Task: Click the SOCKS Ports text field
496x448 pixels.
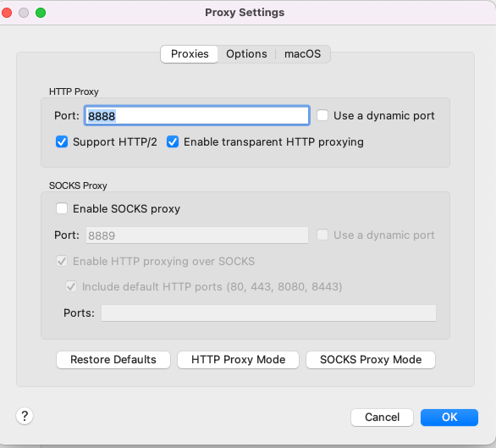Action: click(268, 312)
